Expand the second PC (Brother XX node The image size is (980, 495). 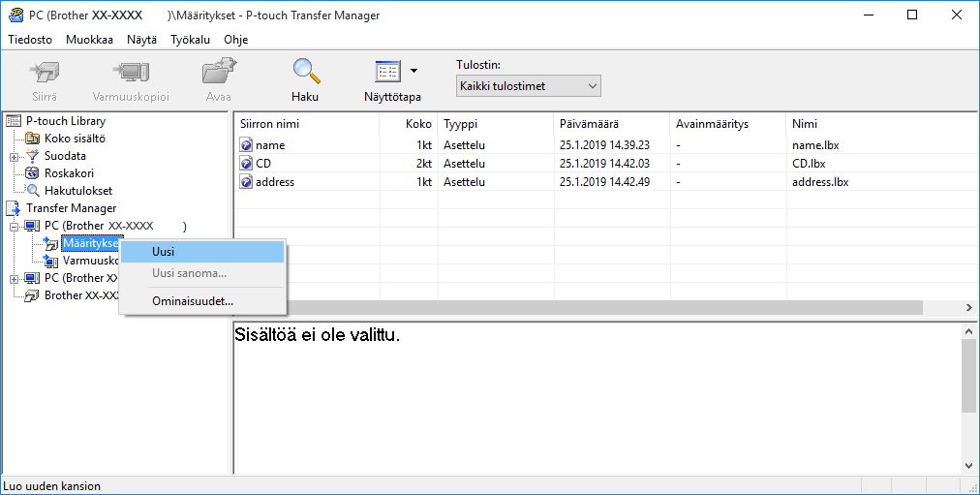point(14,279)
